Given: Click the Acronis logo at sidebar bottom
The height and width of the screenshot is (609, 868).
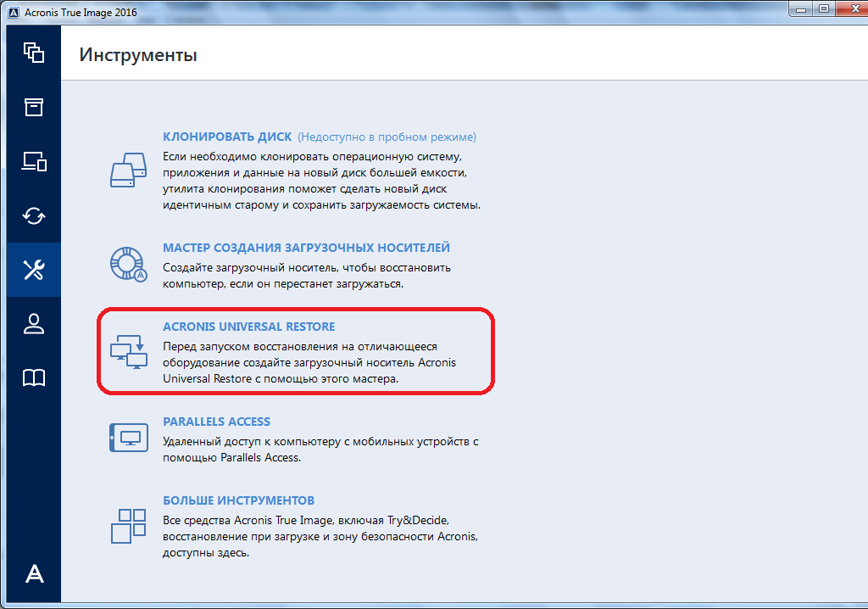Looking at the screenshot, I should pos(34,574).
